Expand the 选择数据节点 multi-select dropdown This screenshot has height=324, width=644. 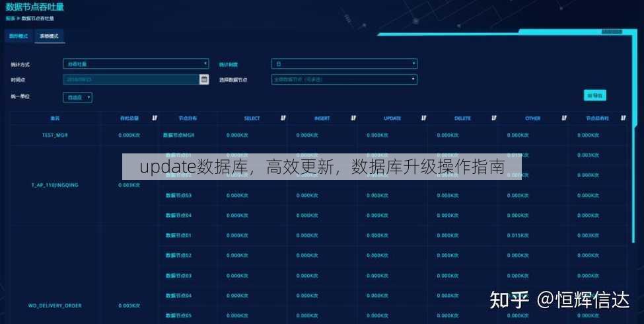pos(344,79)
